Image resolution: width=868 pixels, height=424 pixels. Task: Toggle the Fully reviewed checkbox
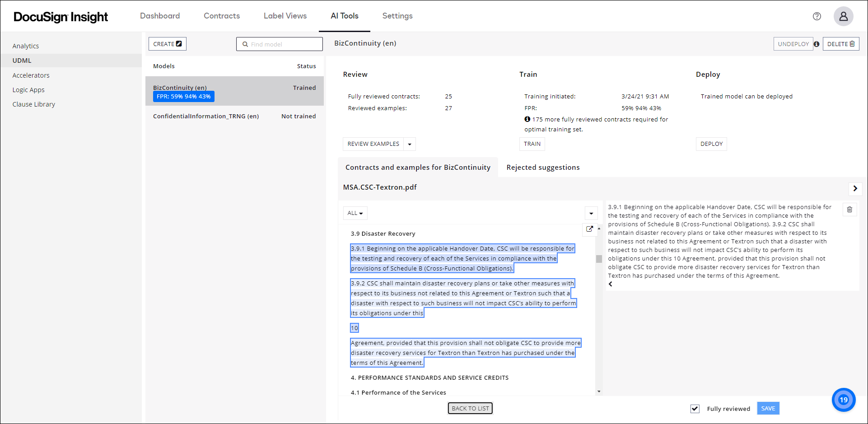point(695,409)
